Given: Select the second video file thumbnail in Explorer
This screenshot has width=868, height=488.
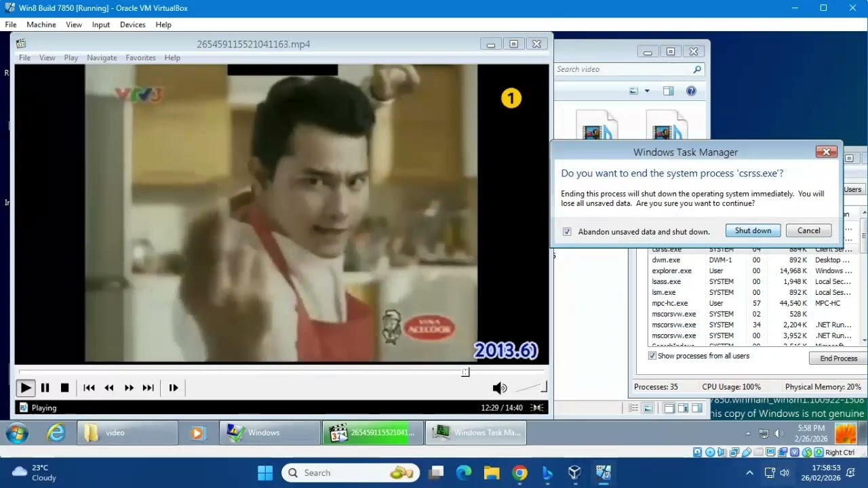Looking at the screenshot, I should tap(668, 126).
